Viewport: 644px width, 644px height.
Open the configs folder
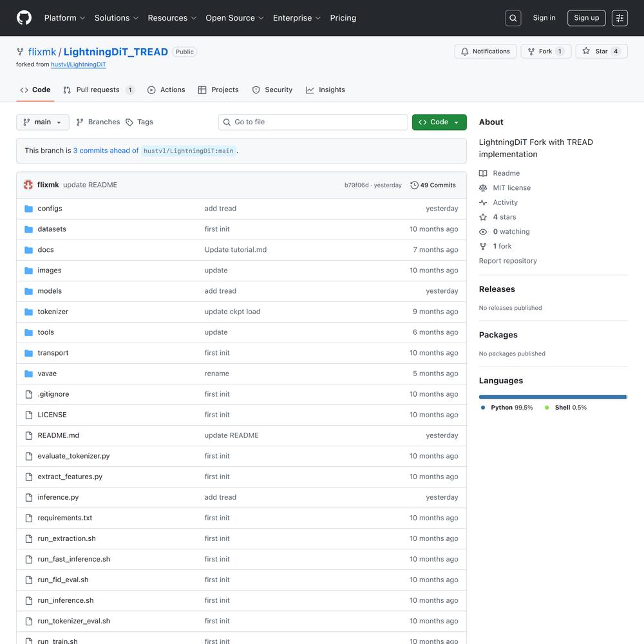tap(50, 209)
